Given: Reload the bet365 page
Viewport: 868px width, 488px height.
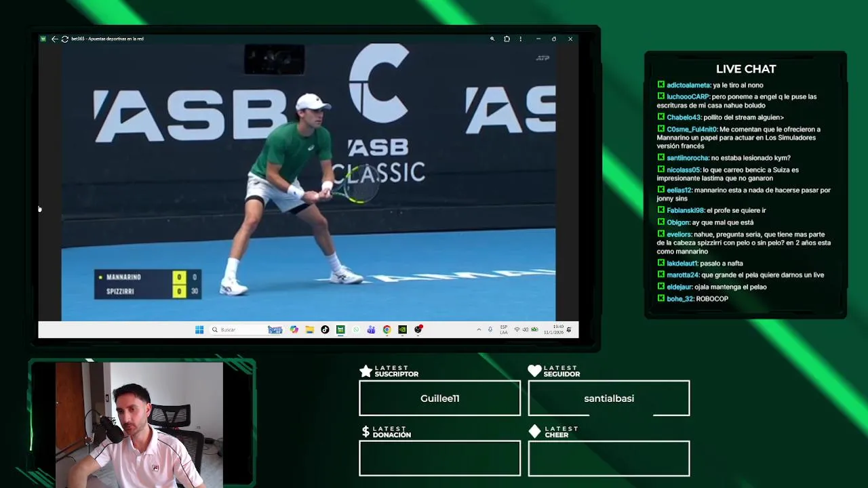Looking at the screenshot, I should tap(64, 39).
